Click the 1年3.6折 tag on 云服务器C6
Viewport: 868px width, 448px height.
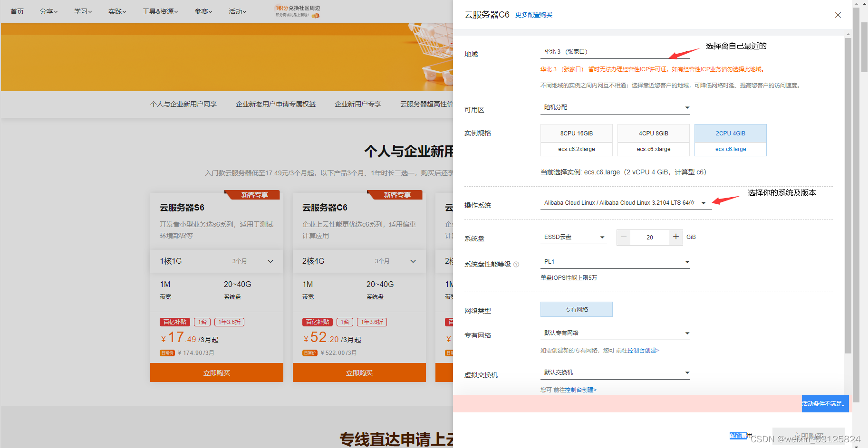372,322
